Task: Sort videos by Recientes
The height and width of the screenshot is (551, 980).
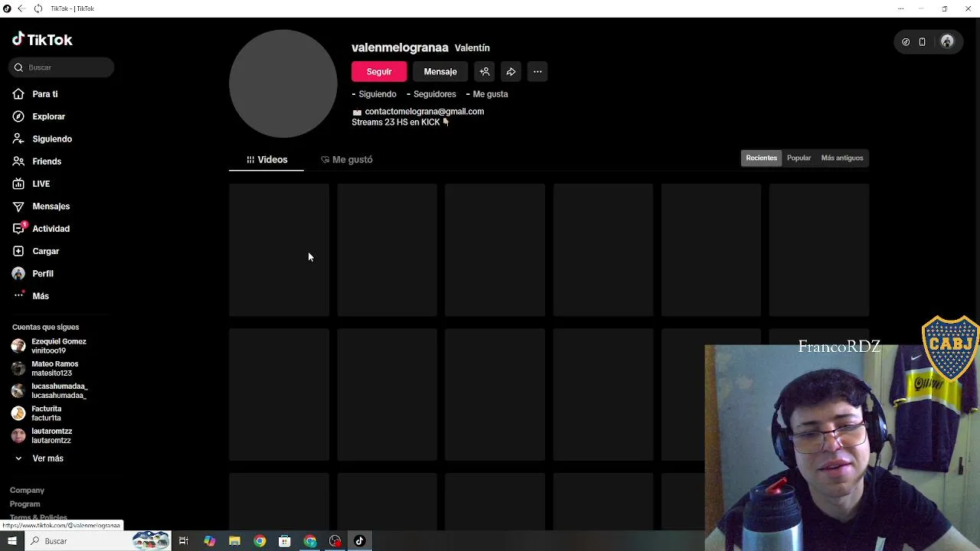Action: click(x=761, y=158)
